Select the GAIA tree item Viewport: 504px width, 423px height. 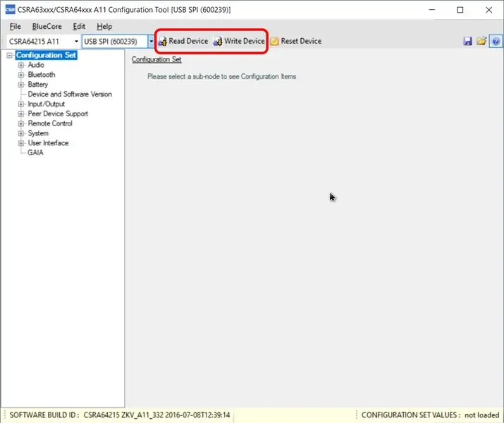[x=35, y=153]
